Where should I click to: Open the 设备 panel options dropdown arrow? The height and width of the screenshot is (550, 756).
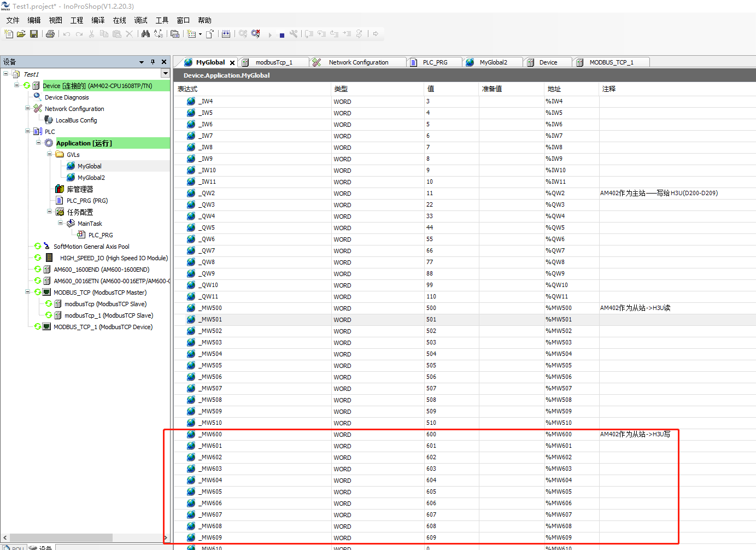(142, 62)
